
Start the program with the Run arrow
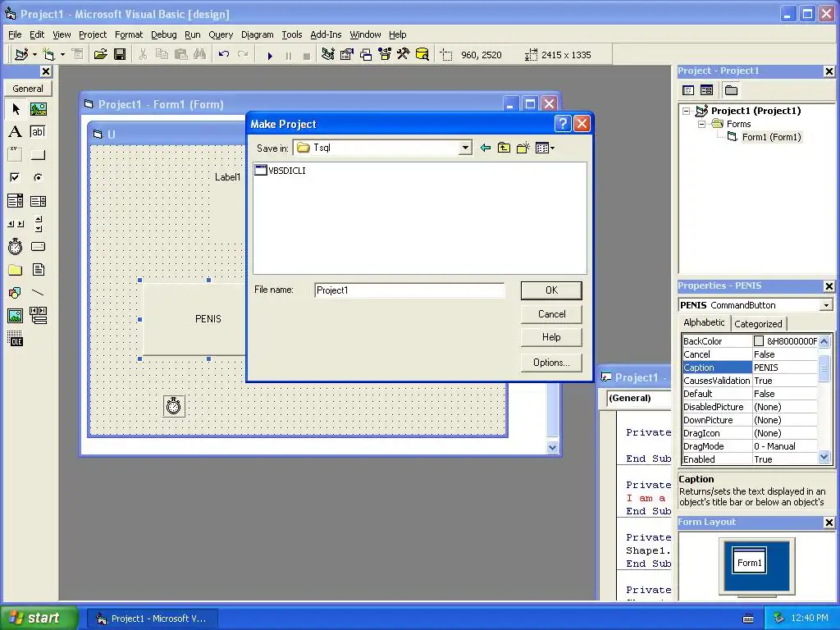270,55
